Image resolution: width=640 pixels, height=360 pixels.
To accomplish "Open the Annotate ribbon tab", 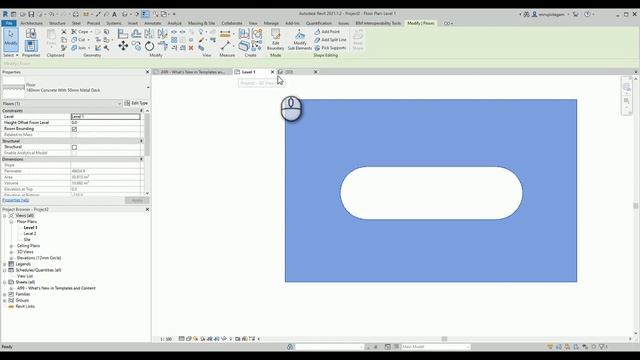I will (x=153, y=23).
